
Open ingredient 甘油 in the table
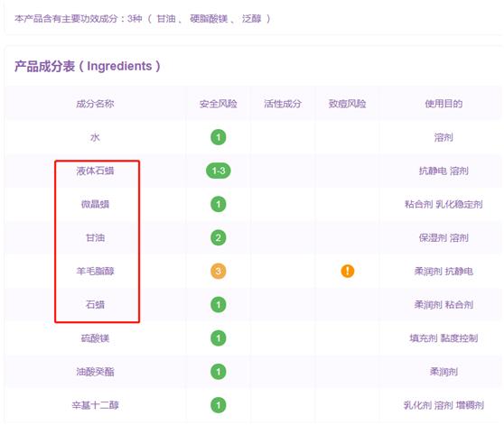95,238
